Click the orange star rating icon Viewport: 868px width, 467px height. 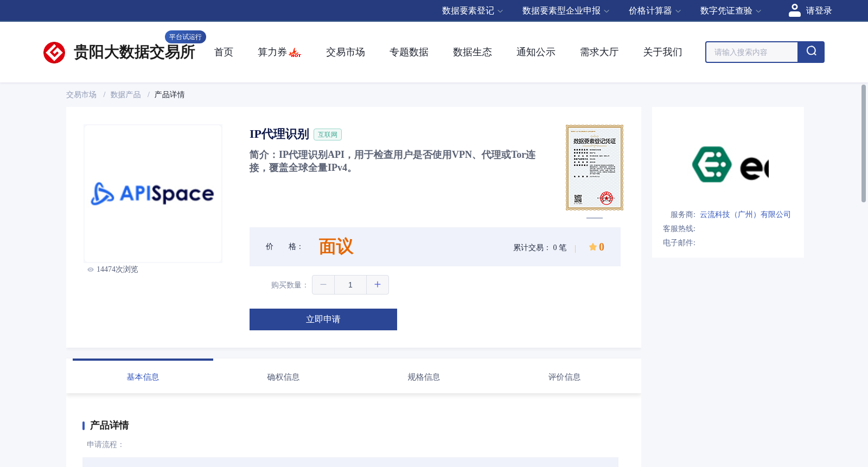pyautogui.click(x=592, y=247)
